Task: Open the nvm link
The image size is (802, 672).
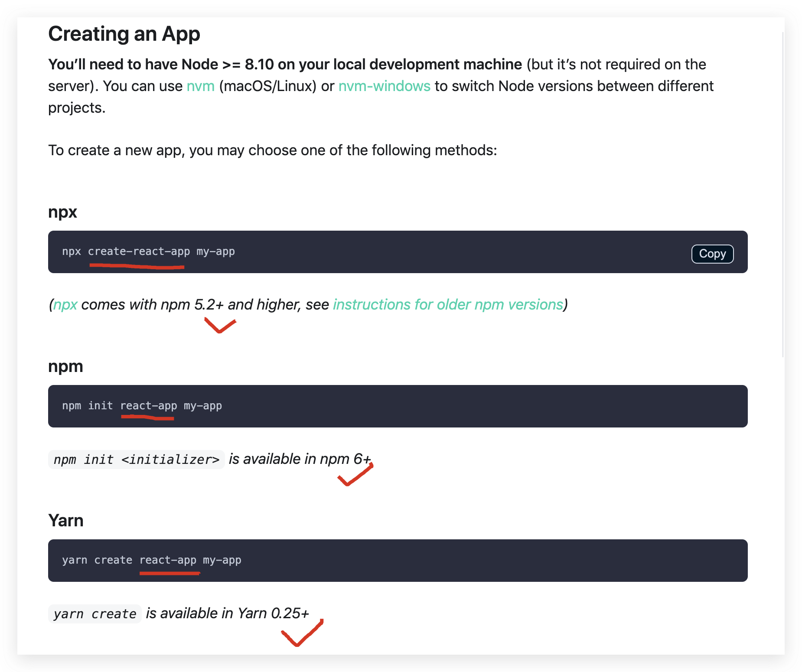Action: click(x=201, y=86)
